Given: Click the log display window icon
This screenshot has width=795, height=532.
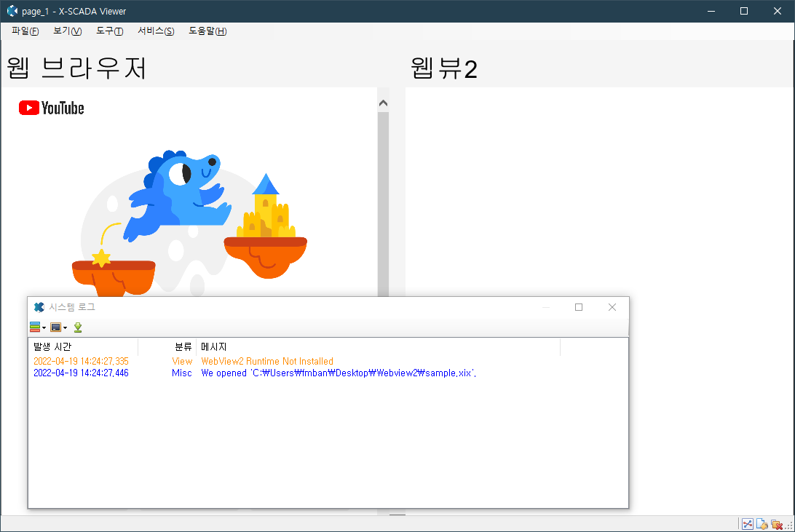Looking at the screenshot, I should 56,327.
